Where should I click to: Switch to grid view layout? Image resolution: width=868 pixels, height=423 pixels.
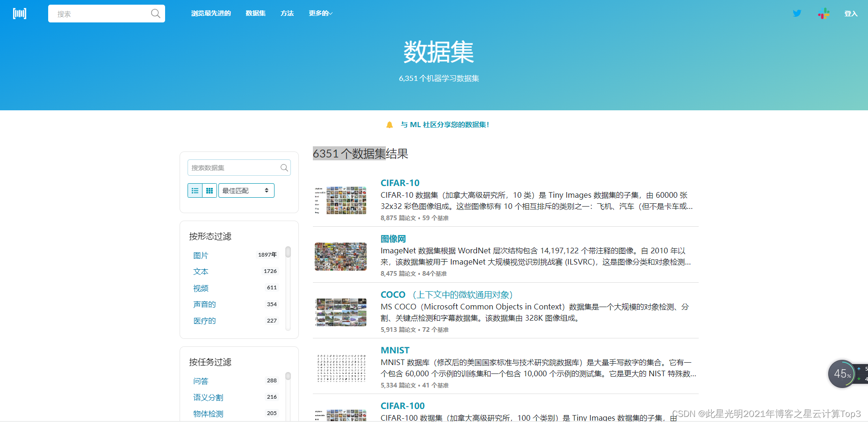pos(210,191)
